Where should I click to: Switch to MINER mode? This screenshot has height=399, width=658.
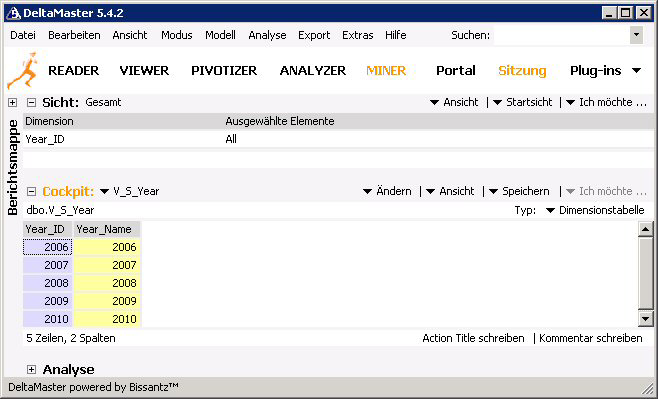386,70
